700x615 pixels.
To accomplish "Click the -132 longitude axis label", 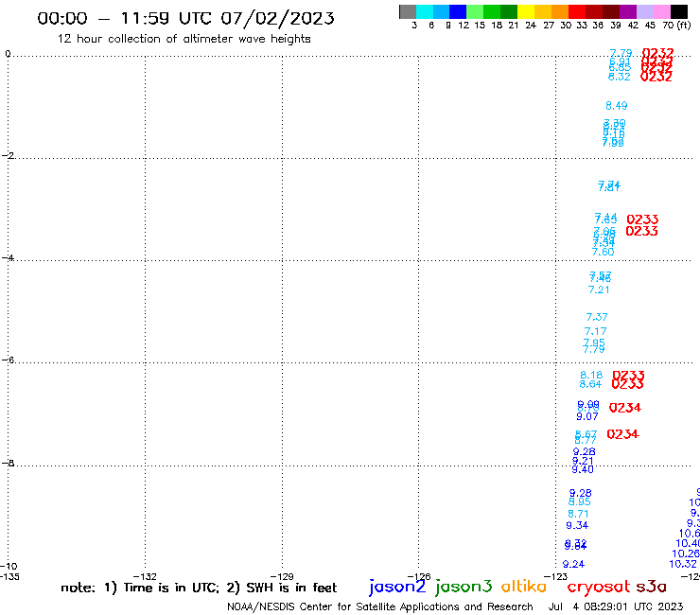I will tap(145, 577).
